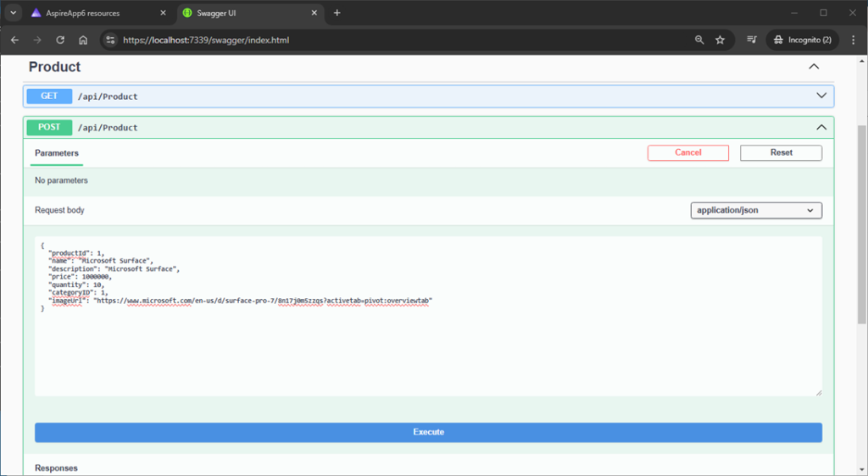The height and width of the screenshot is (476, 868).
Task: Cancel the try-it-out request
Action: [688, 152]
